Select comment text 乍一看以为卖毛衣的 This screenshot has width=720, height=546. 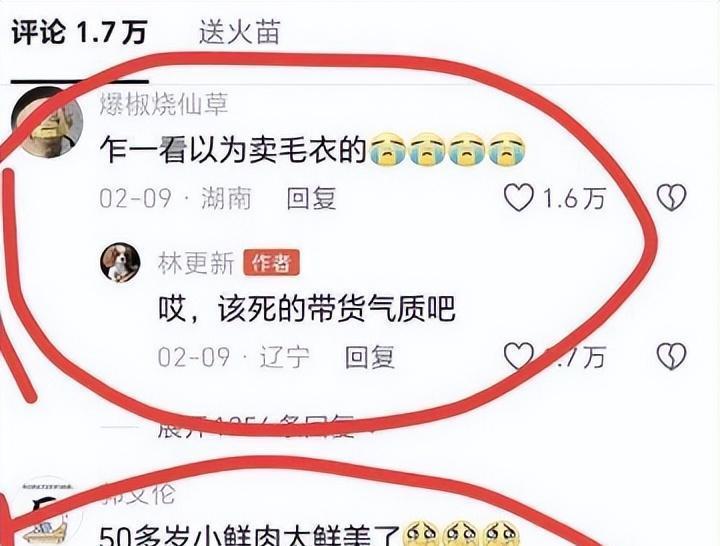[233, 150]
